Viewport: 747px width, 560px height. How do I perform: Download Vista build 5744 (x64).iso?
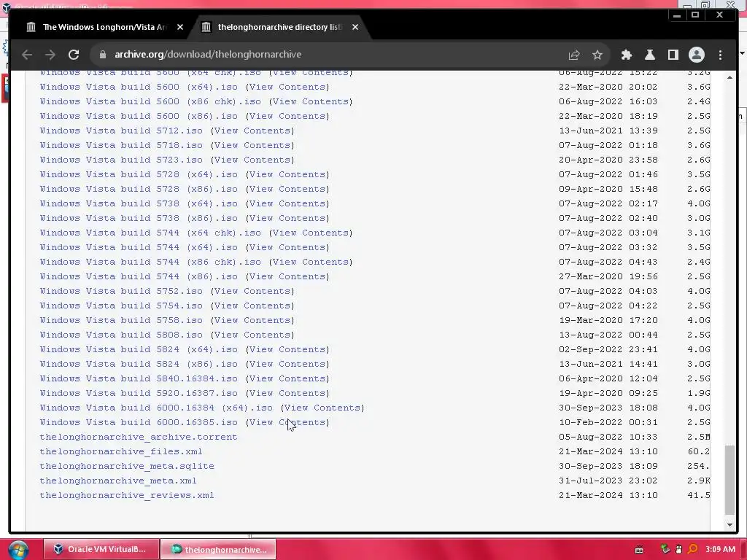coord(139,248)
